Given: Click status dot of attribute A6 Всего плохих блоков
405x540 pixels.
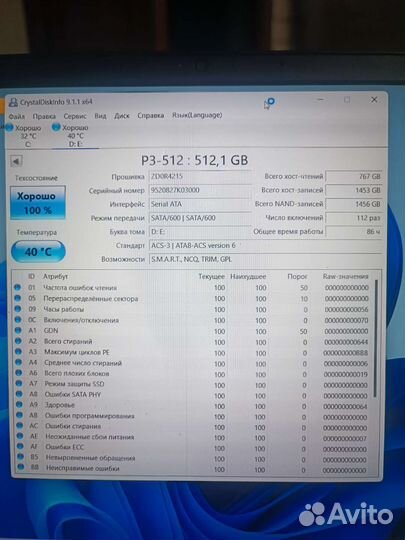Looking at the screenshot, I should tap(19, 373).
